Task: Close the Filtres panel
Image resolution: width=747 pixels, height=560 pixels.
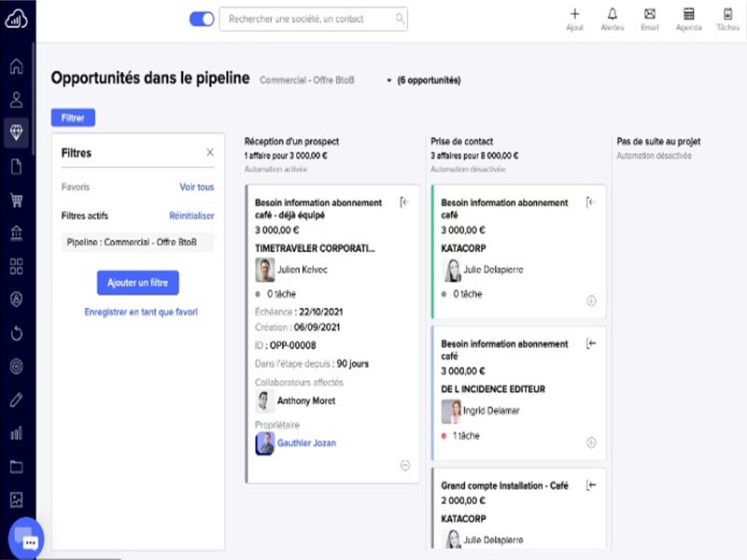Action: 209,152
